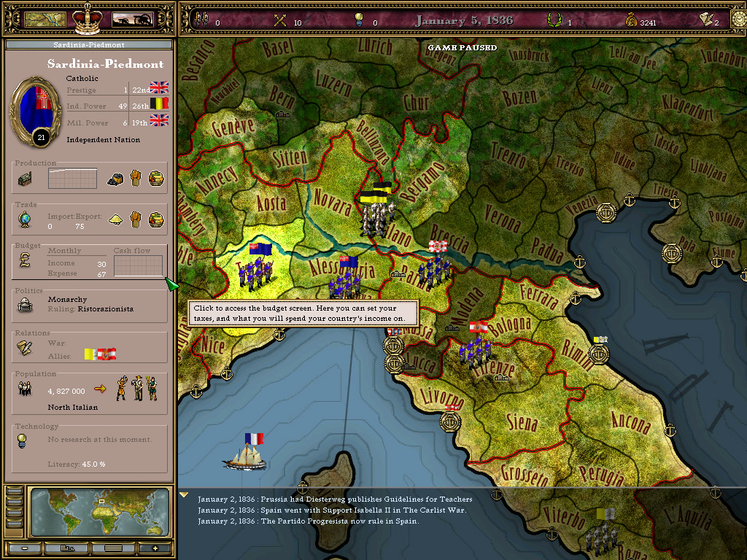747x560 pixels.
Task: Click the Novara province on the map
Action: 333,202
